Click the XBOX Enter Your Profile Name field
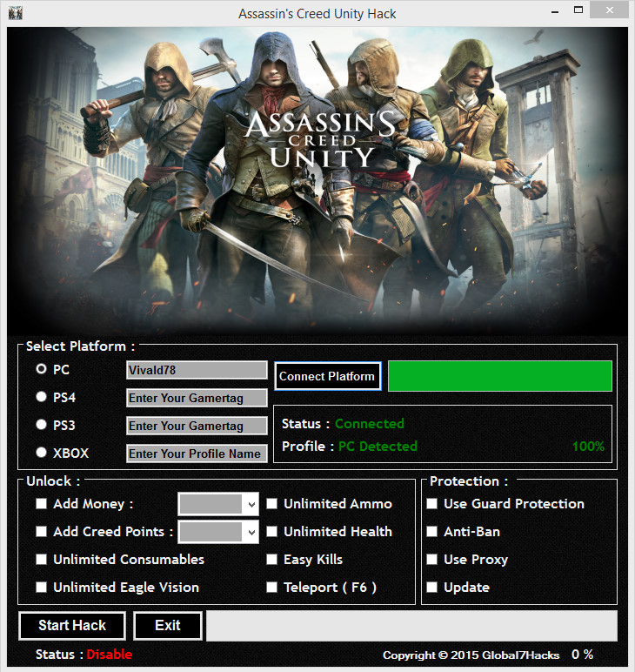Image resolution: width=635 pixels, height=672 pixels. coord(197,454)
